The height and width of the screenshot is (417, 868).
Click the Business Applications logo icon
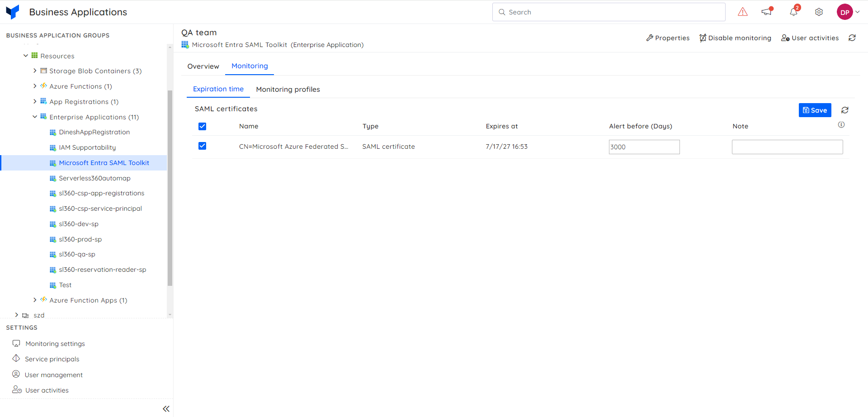(13, 12)
